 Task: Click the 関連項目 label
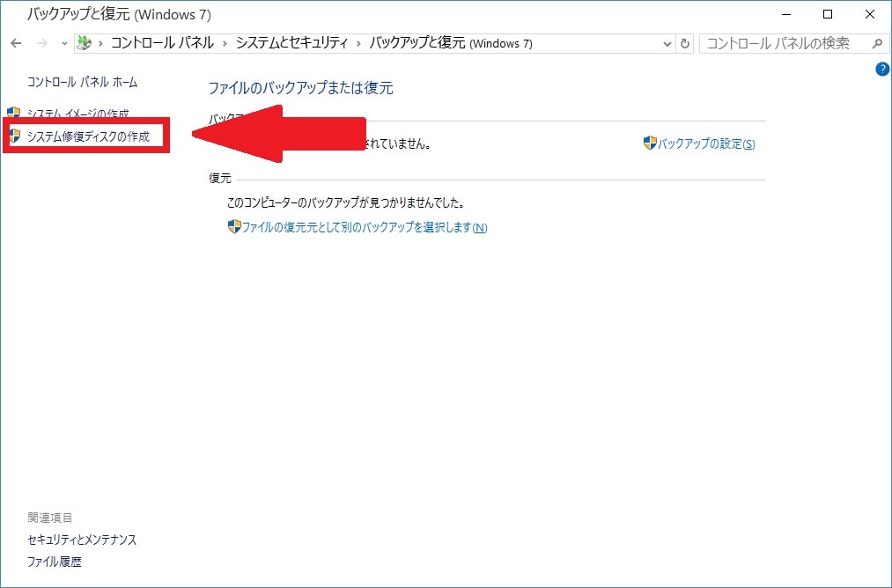(x=50, y=518)
